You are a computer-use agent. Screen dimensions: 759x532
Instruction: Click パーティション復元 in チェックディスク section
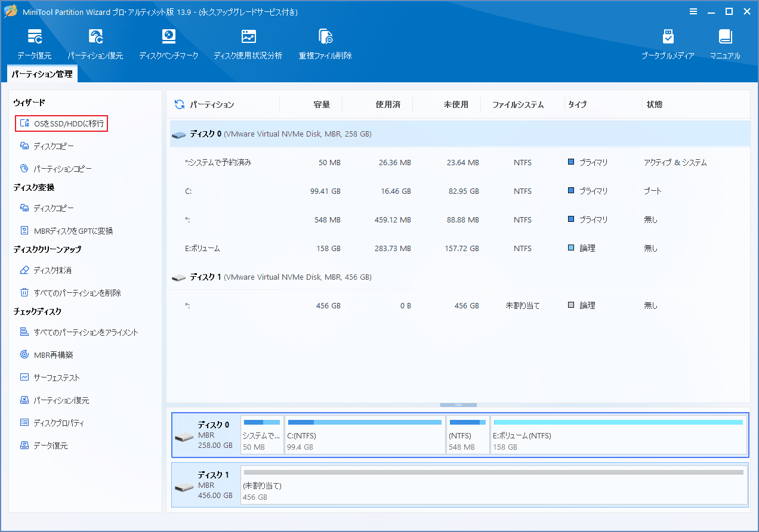point(54,400)
